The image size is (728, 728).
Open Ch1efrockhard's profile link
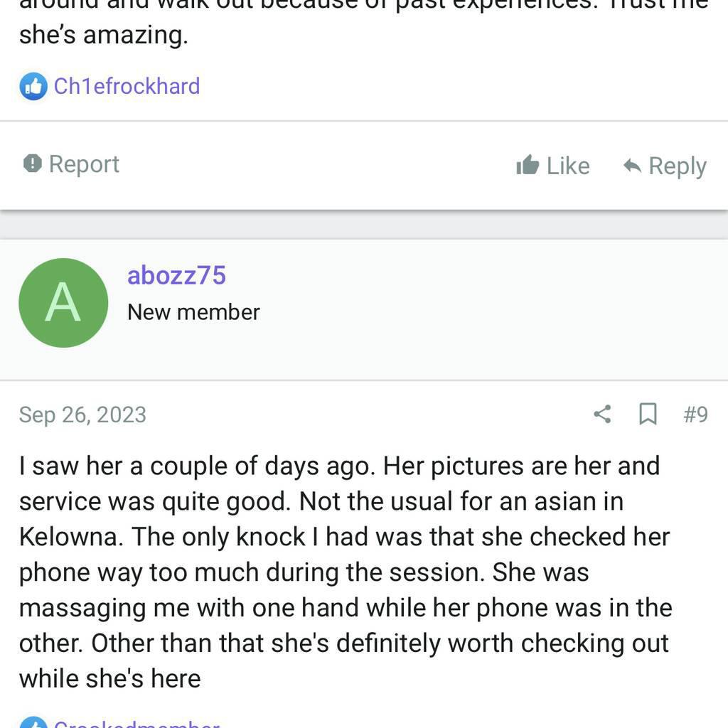coord(127,86)
